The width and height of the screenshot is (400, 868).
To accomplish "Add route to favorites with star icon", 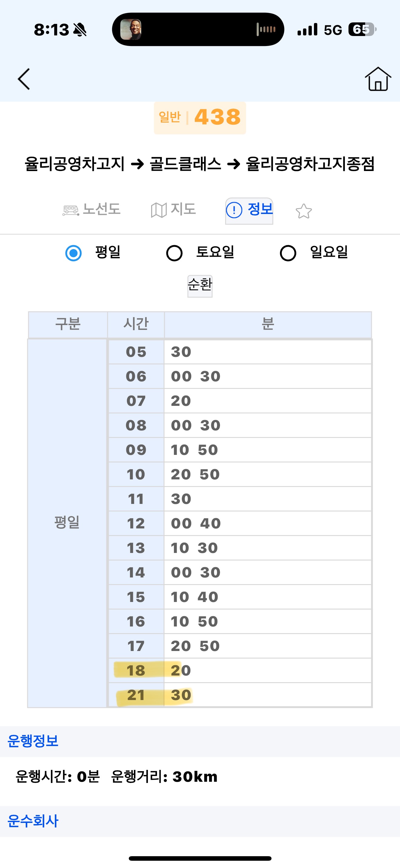I will point(304,211).
